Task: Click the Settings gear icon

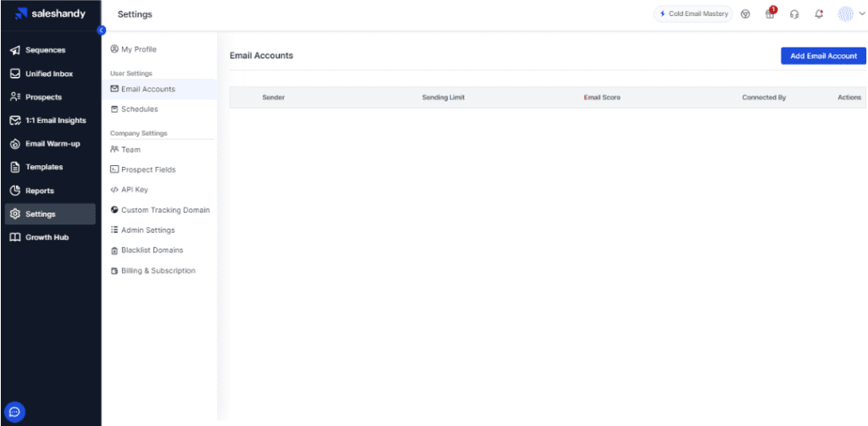Action: pos(15,214)
